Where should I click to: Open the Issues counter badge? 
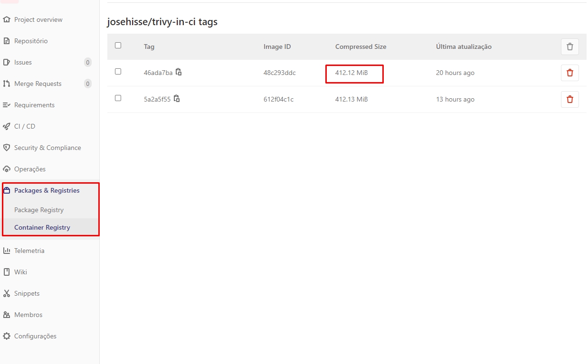[x=87, y=63]
